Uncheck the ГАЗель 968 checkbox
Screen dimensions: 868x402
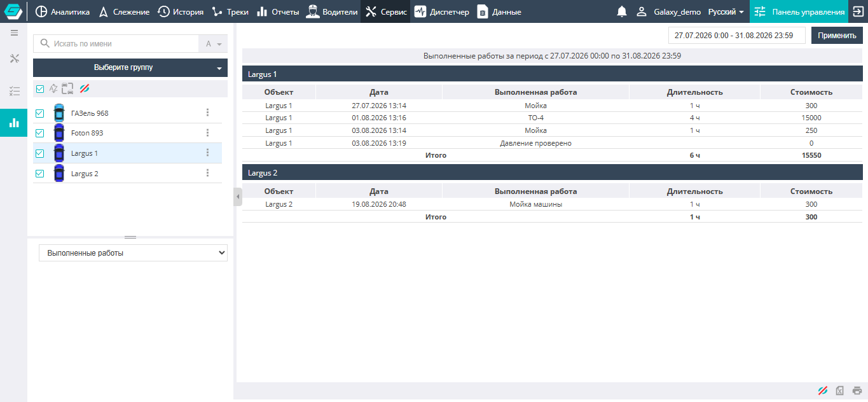click(40, 113)
